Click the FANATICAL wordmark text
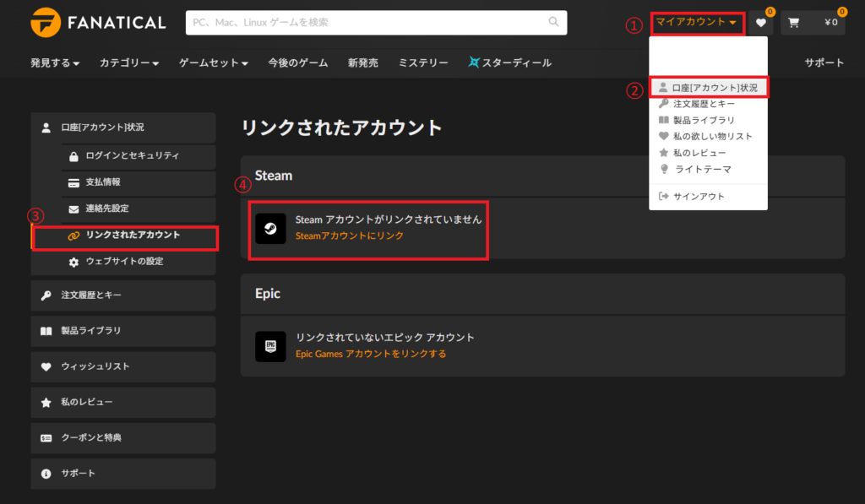 [117, 23]
